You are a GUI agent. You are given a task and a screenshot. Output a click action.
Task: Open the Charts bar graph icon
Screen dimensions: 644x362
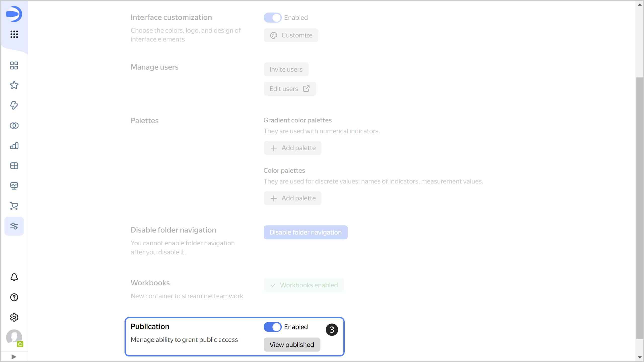tap(14, 146)
